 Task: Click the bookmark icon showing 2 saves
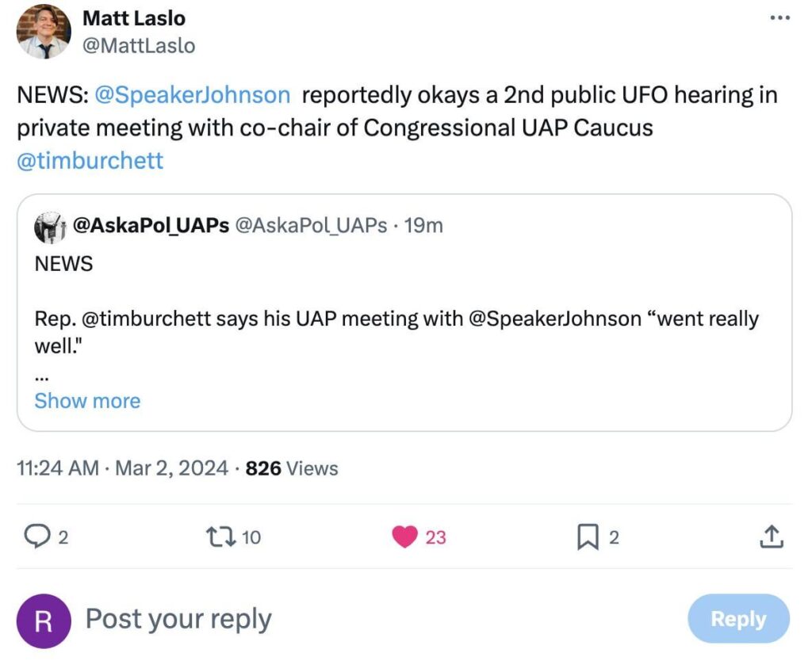point(587,536)
